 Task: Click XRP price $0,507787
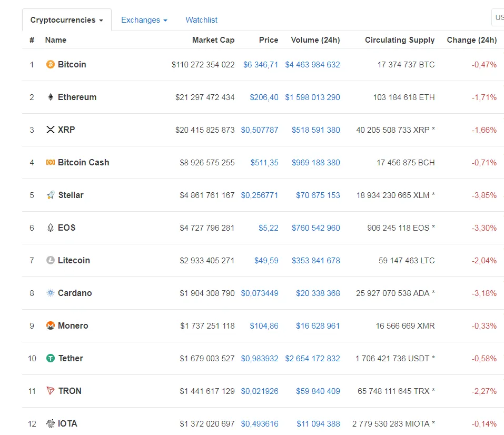pos(260,130)
